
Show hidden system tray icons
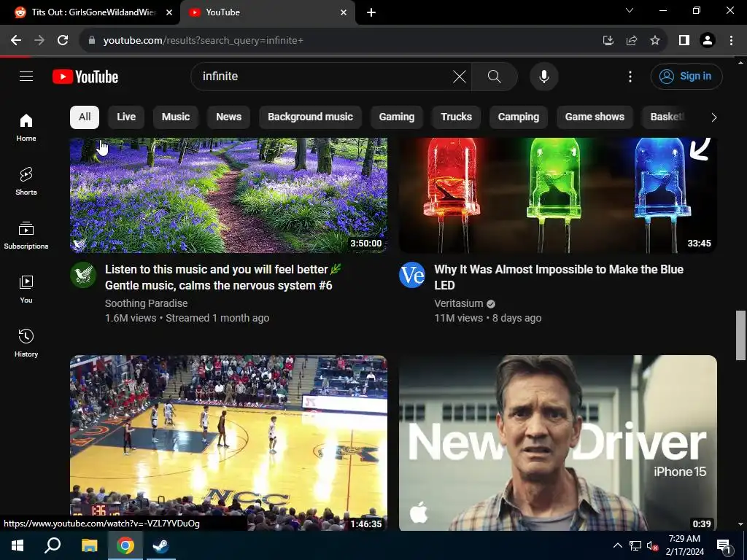coord(617,545)
